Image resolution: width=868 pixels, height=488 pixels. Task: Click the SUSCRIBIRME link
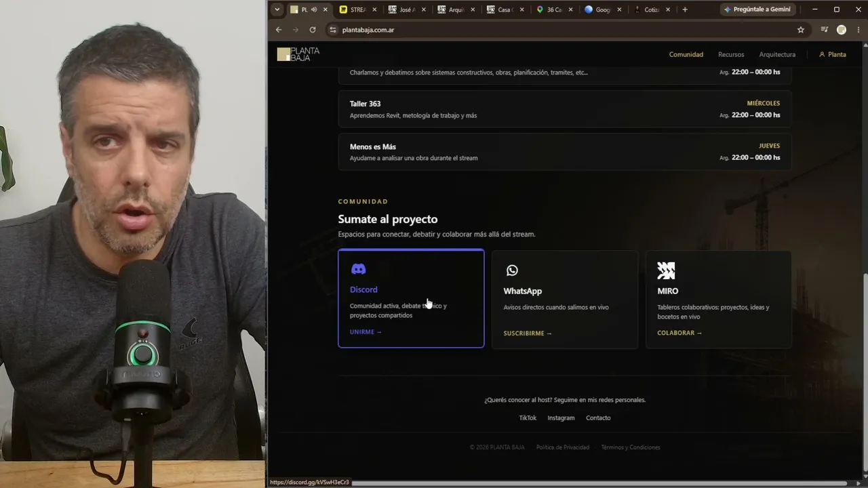coord(528,333)
